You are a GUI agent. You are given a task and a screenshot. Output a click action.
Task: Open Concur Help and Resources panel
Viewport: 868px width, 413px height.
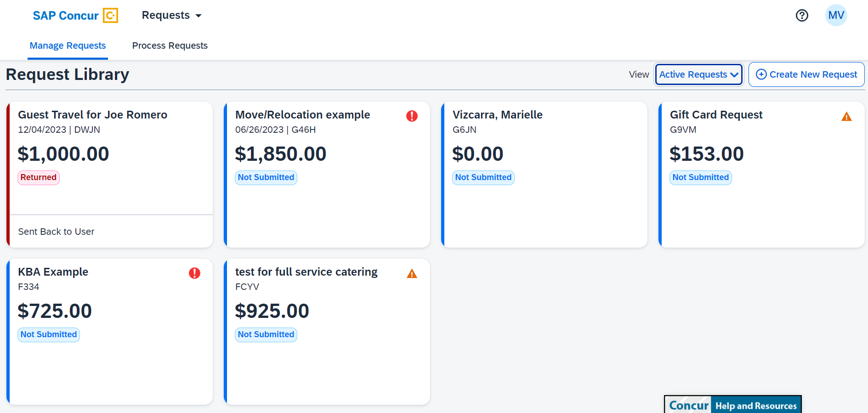pyautogui.click(x=732, y=405)
